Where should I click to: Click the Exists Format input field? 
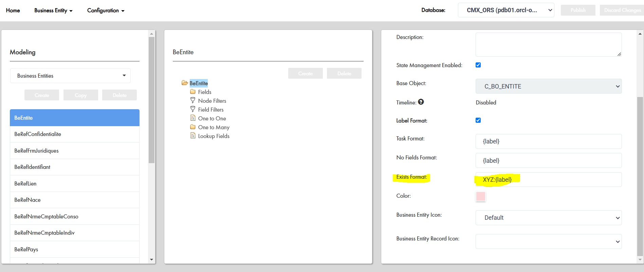pos(549,179)
